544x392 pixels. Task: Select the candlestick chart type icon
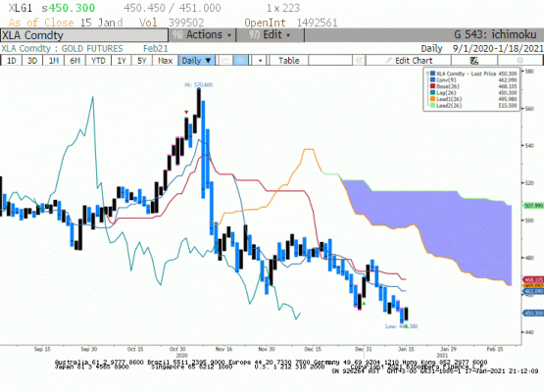tap(241, 61)
